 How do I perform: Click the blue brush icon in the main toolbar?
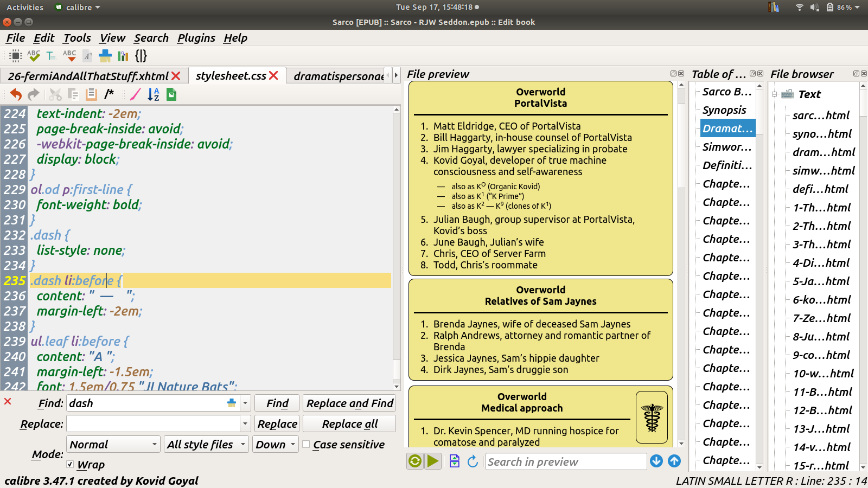pyautogui.click(x=105, y=56)
